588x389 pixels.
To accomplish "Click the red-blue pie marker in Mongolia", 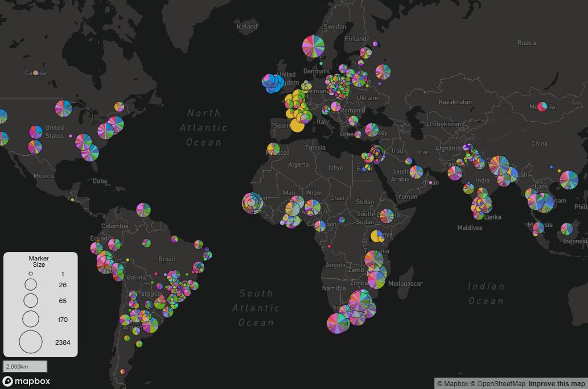I will (542, 106).
